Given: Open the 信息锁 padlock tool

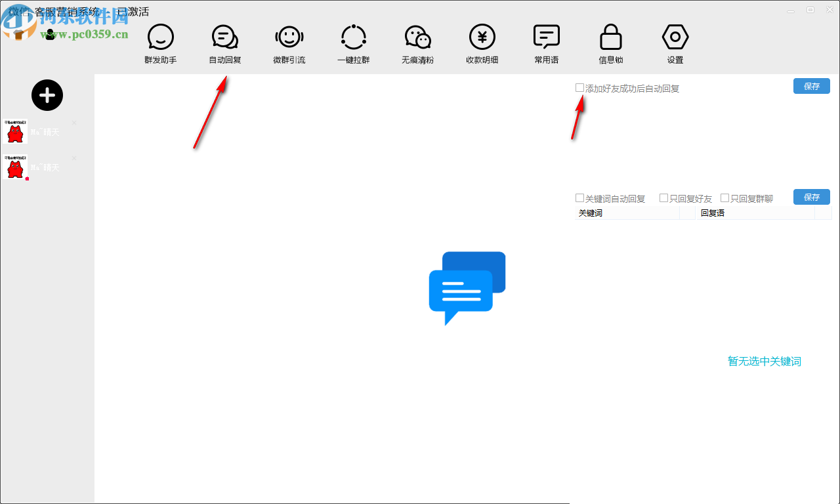Looking at the screenshot, I should point(611,45).
